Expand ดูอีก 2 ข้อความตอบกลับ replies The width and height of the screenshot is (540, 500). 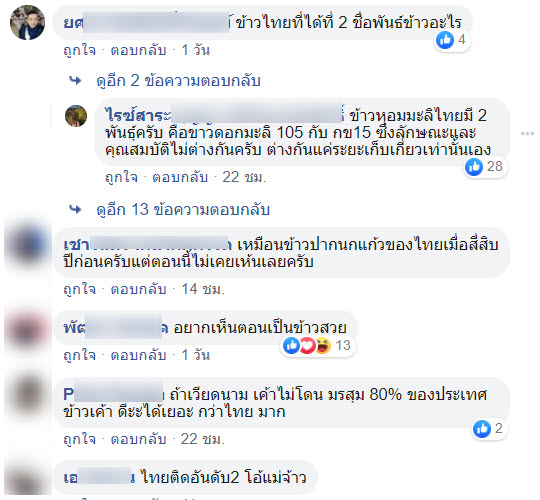pyautogui.click(x=178, y=81)
